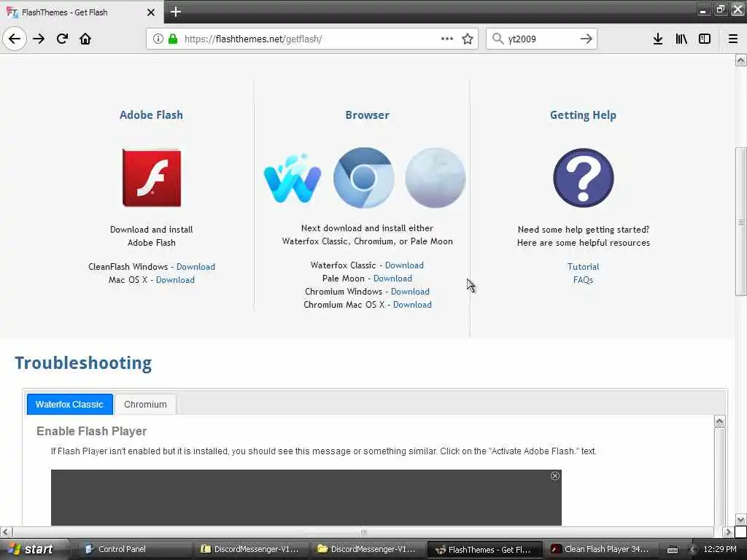
Task: Open the hamburger application menu
Action: [x=733, y=39]
